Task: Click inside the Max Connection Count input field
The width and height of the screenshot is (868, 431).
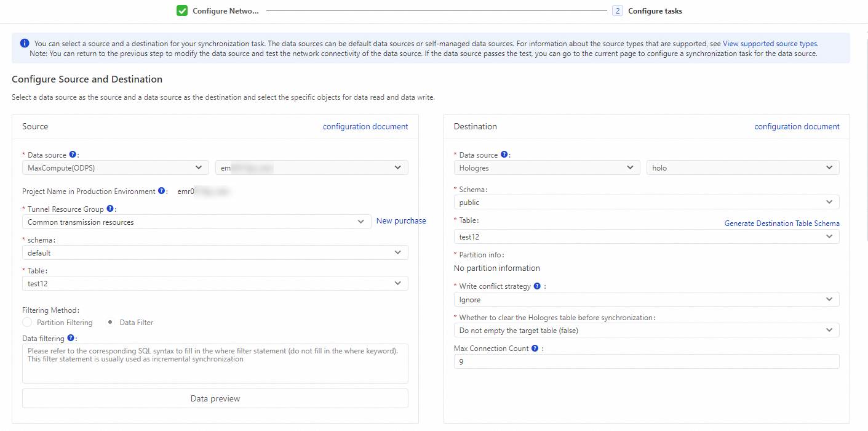Action: click(646, 361)
